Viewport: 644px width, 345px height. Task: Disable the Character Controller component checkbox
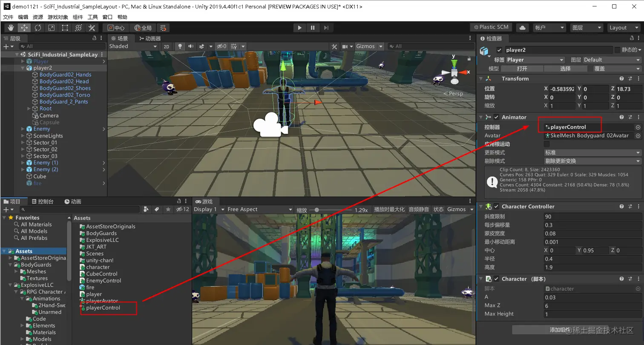497,207
